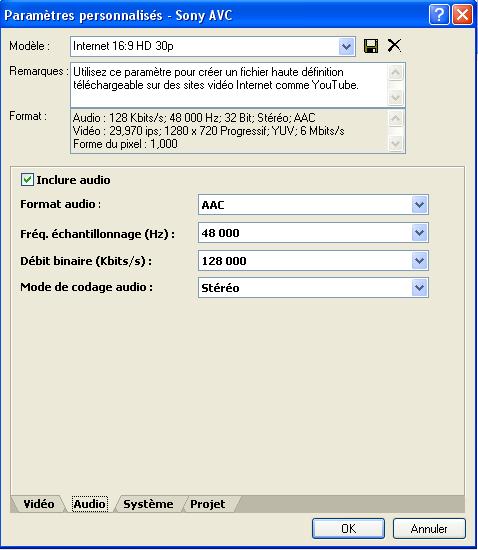Cancel with the Annuler button
Image resolution: width=478 pixels, height=550 pixels.
429,529
